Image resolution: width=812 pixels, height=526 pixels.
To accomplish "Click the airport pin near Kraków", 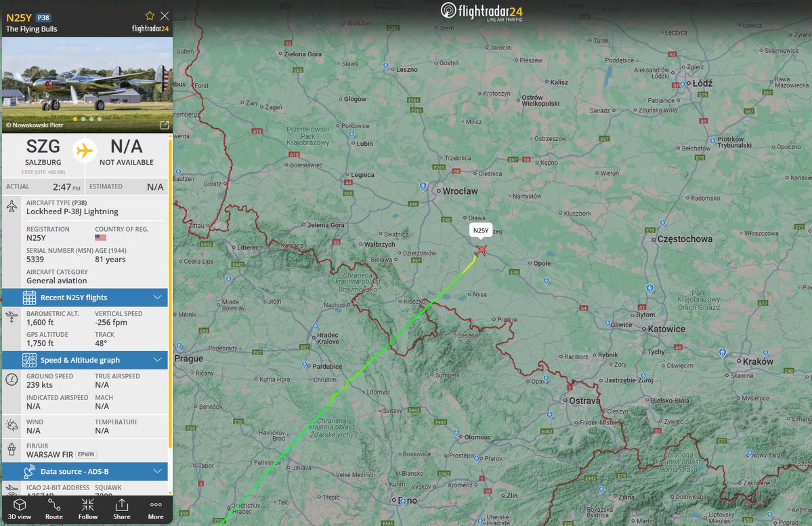I will [x=723, y=353].
